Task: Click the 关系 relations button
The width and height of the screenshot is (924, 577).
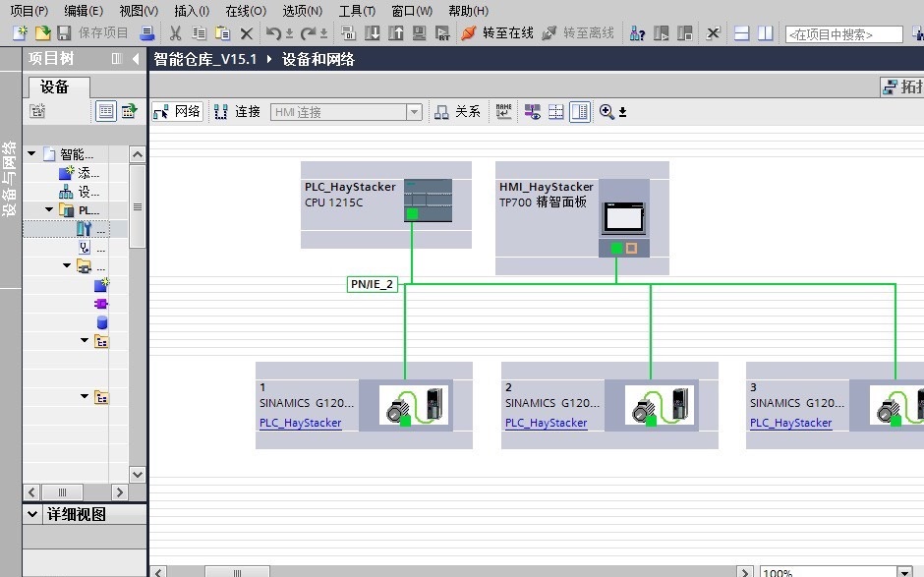Action: [x=457, y=111]
